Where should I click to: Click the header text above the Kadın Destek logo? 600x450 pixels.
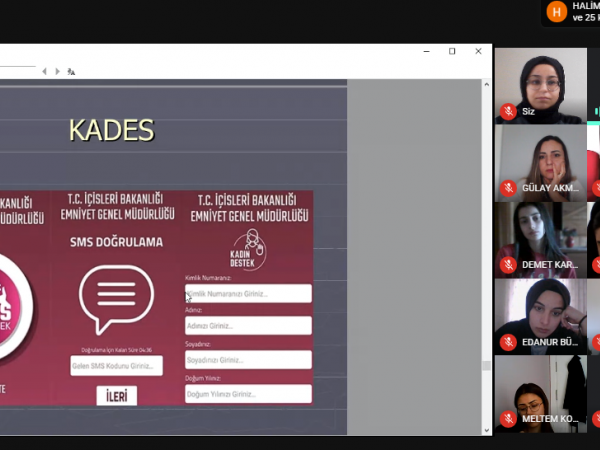pyautogui.click(x=249, y=209)
